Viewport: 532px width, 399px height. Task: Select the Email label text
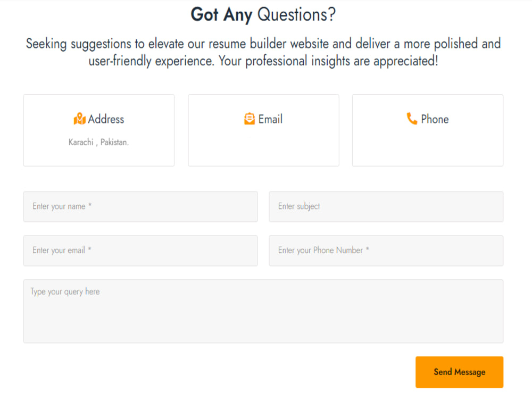tap(270, 119)
